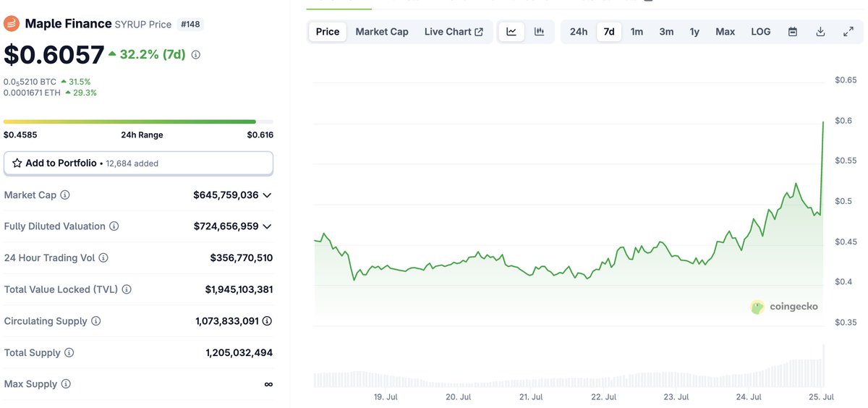Open the Live Chart tab
This screenshot has width=868, height=408.
click(454, 32)
